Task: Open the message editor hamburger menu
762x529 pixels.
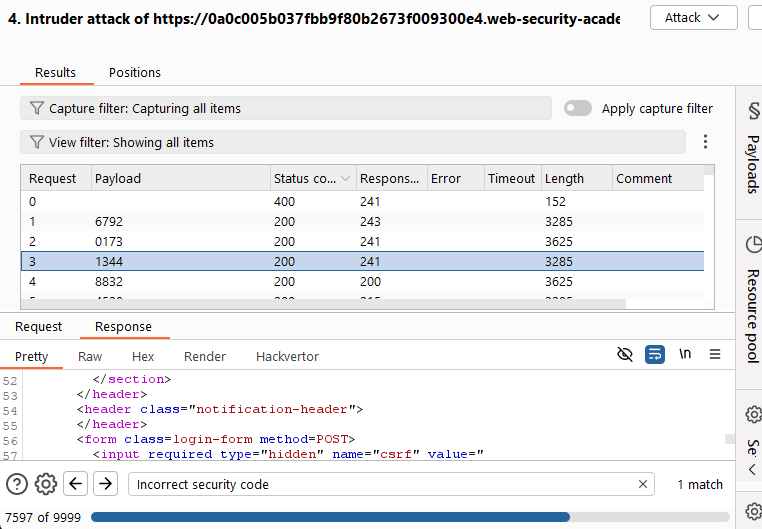Action: click(715, 354)
